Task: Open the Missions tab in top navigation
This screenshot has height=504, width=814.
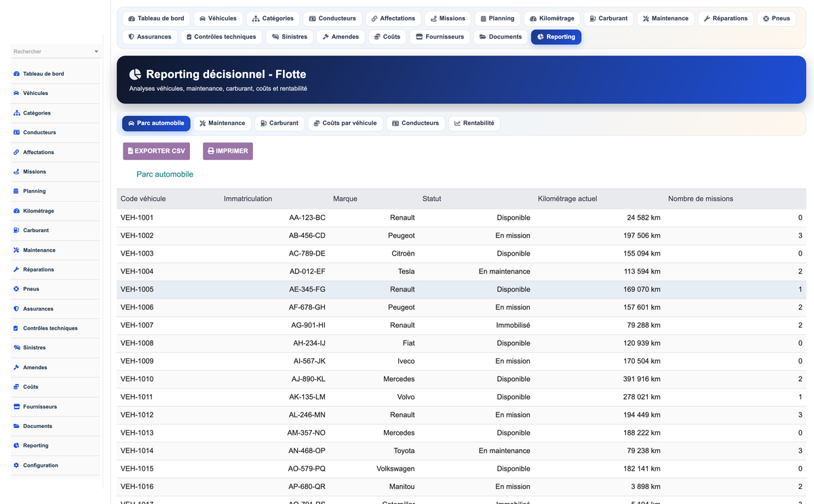Action: coord(447,18)
